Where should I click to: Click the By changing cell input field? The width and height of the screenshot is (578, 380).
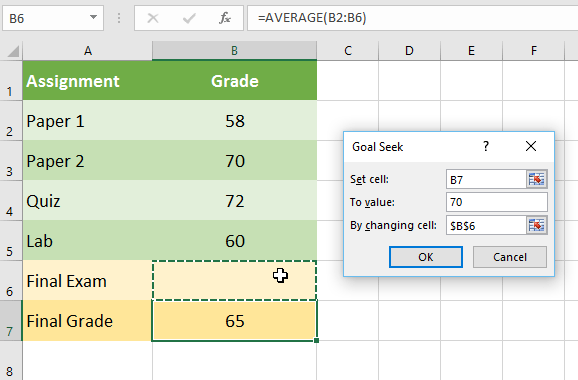tap(486, 225)
